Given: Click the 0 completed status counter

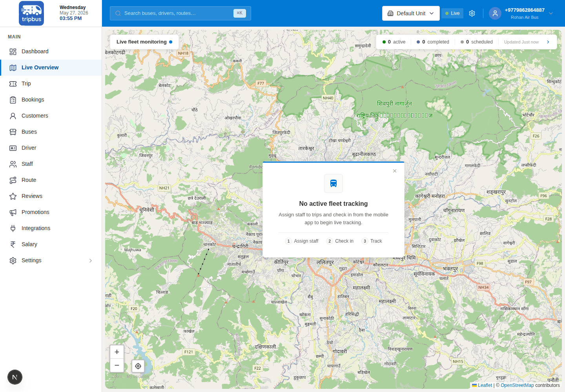Looking at the screenshot, I should pyautogui.click(x=433, y=42).
